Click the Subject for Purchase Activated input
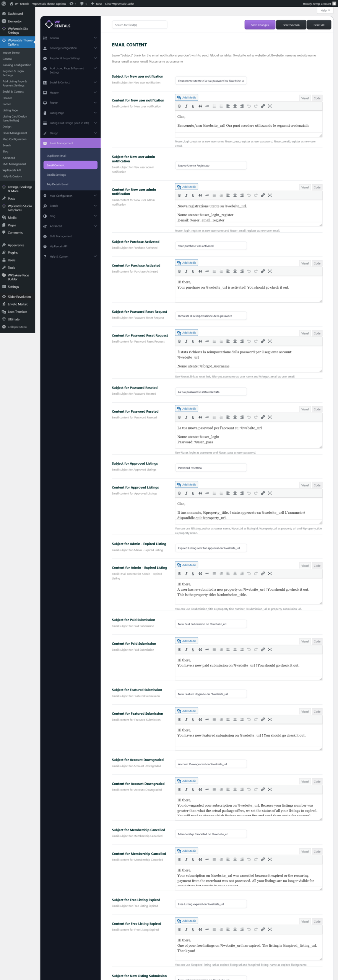338x980 pixels. (211, 246)
